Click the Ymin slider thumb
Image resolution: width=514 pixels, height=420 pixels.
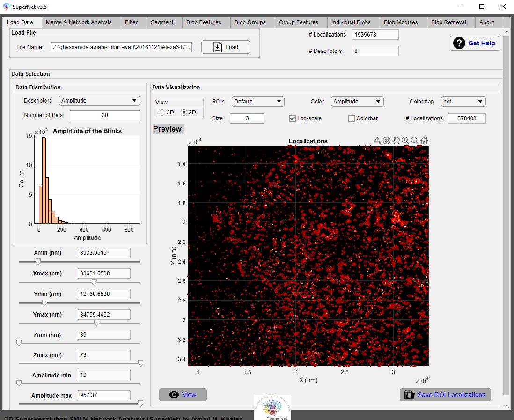(44, 302)
